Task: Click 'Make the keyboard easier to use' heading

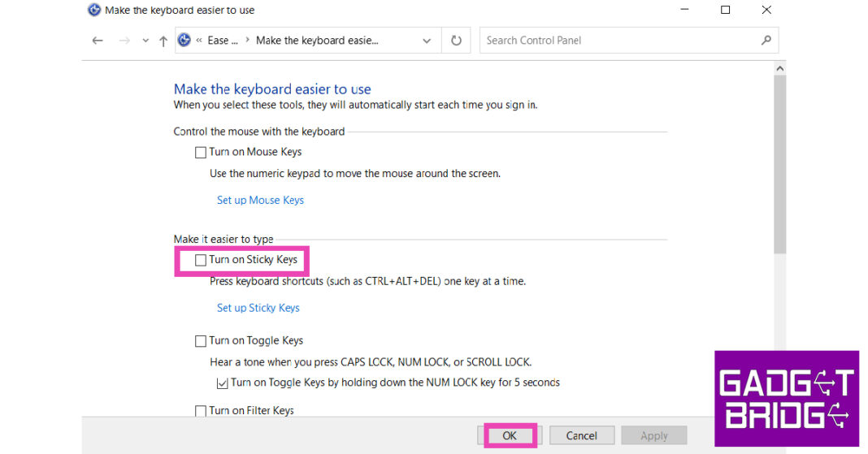Action: [x=272, y=89]
